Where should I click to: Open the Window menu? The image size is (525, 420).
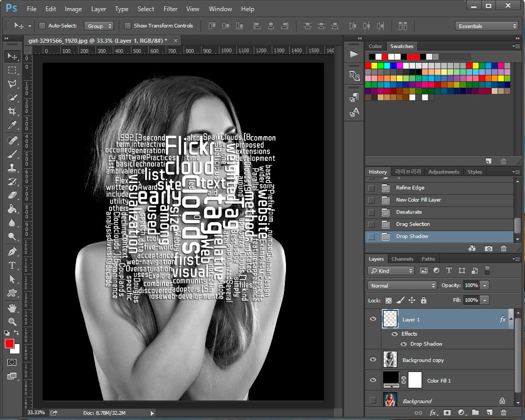click(x=221, y=9)
